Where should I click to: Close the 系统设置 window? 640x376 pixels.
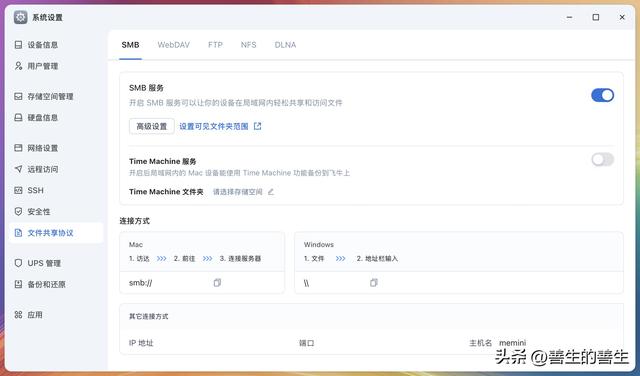[x=622, y=17]
